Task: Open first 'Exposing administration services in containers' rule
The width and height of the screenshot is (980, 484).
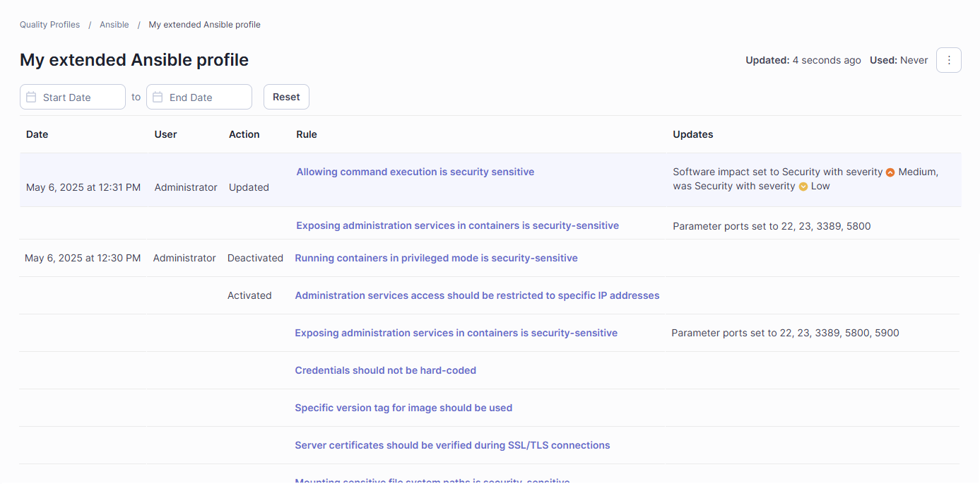Action: tap(457, 225)
